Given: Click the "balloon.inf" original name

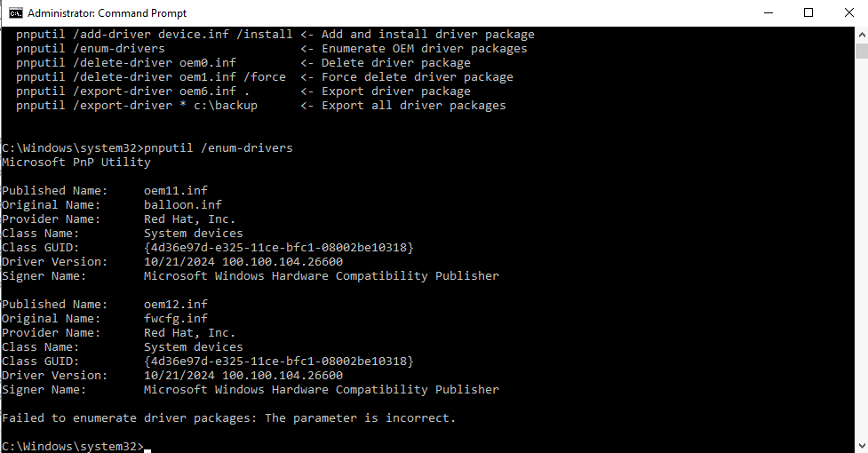Looking at the screenshot, I should (183, 205).
